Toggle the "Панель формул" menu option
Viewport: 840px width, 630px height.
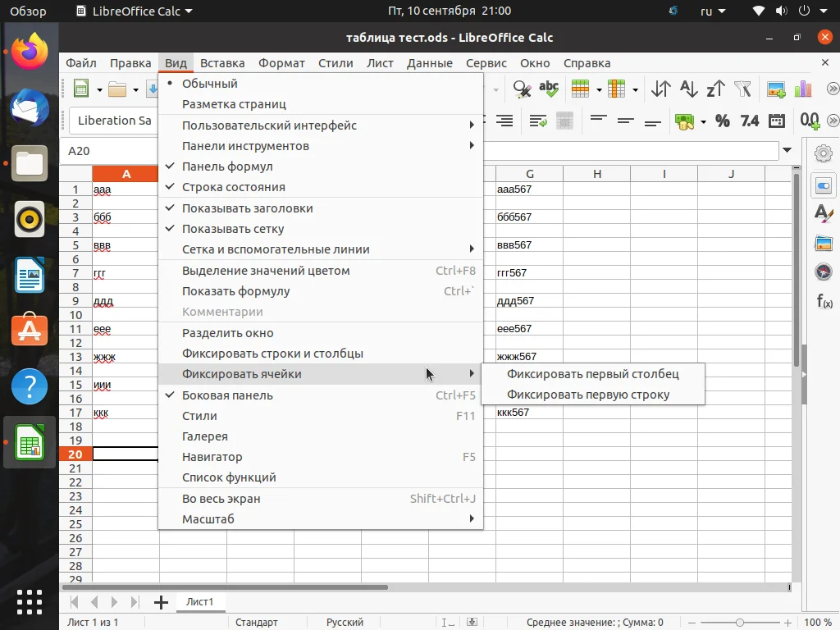click(x=227, y=167)
